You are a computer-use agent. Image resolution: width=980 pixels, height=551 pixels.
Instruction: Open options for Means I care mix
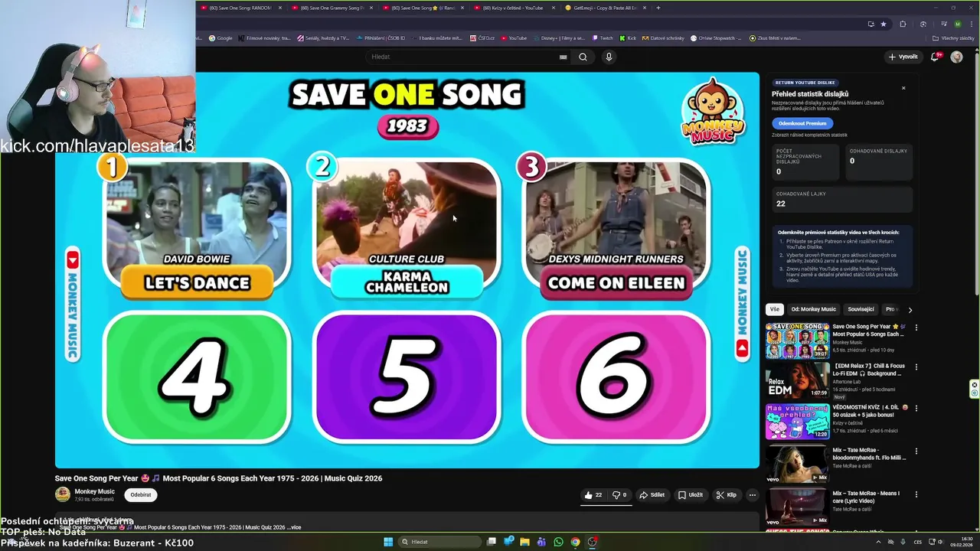[x=916, y=494]
